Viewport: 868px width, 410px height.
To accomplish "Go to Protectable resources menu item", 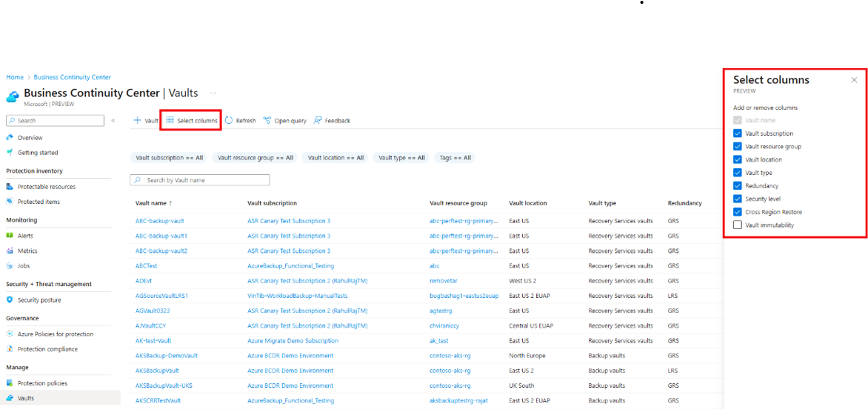I will tap(47, 187).
